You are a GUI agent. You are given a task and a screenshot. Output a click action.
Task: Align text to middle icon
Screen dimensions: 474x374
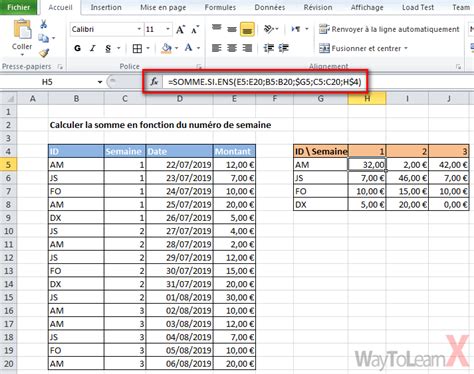pyautogui.click(x=232, y=29)
